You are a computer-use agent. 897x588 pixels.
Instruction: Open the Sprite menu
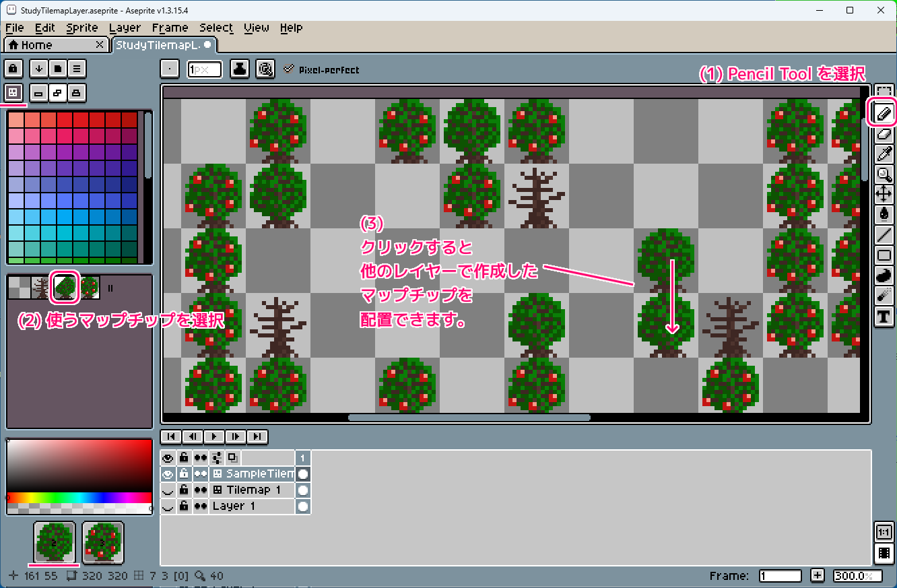[x=82, y=28]
